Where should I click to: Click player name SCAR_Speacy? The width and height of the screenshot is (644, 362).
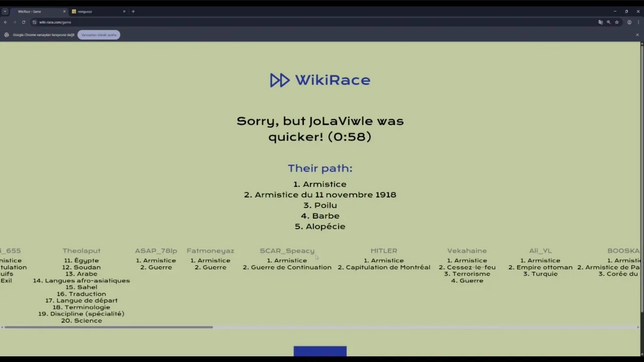pyautogui.click(x=287, y=250)
